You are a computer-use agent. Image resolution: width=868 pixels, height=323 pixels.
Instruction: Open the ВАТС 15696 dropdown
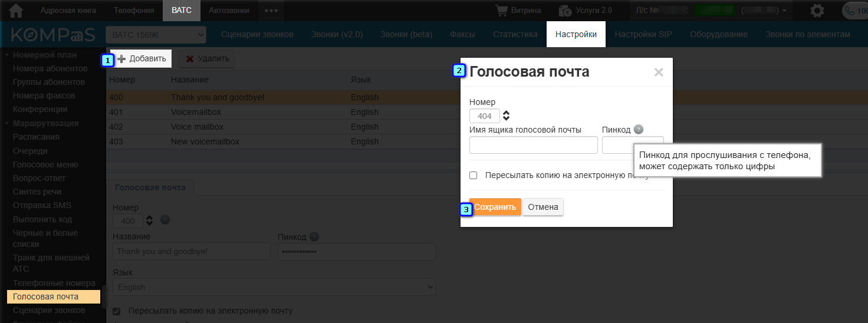tap(156, 35)
